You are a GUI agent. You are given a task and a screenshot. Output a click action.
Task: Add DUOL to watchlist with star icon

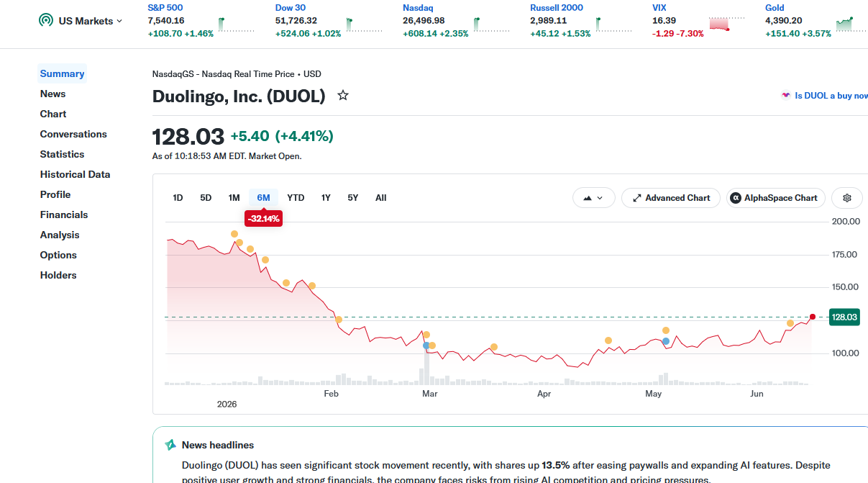click(343, 95)
